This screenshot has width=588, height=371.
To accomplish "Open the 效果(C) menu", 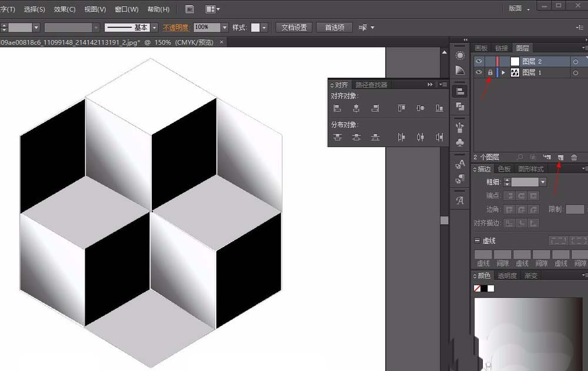I will coord(65,9).
